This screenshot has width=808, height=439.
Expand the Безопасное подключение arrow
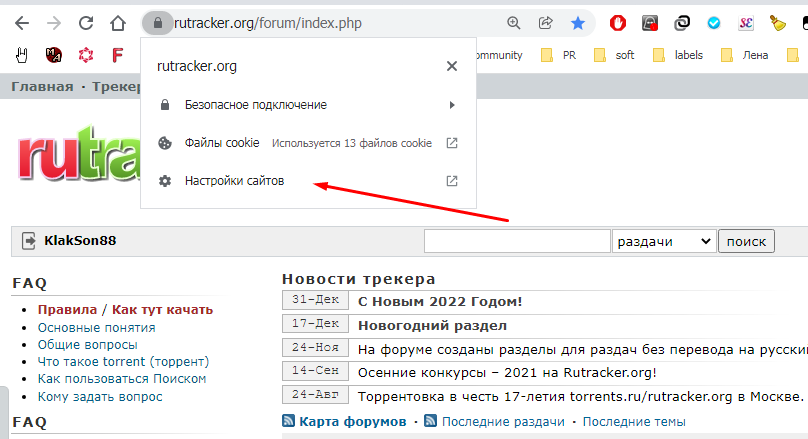(x=452, y=105)
